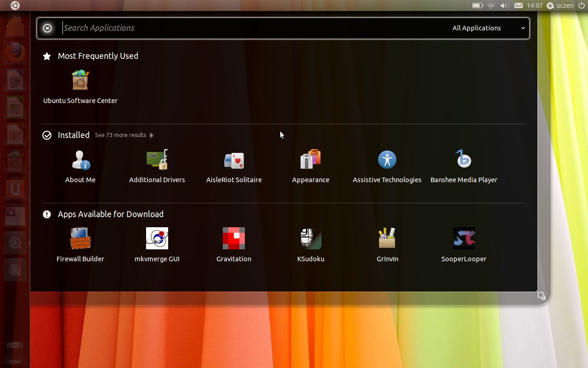Expand See 73 more results
Image resolution: width=588 pixels, height=368 pixels.
[124, 135]
